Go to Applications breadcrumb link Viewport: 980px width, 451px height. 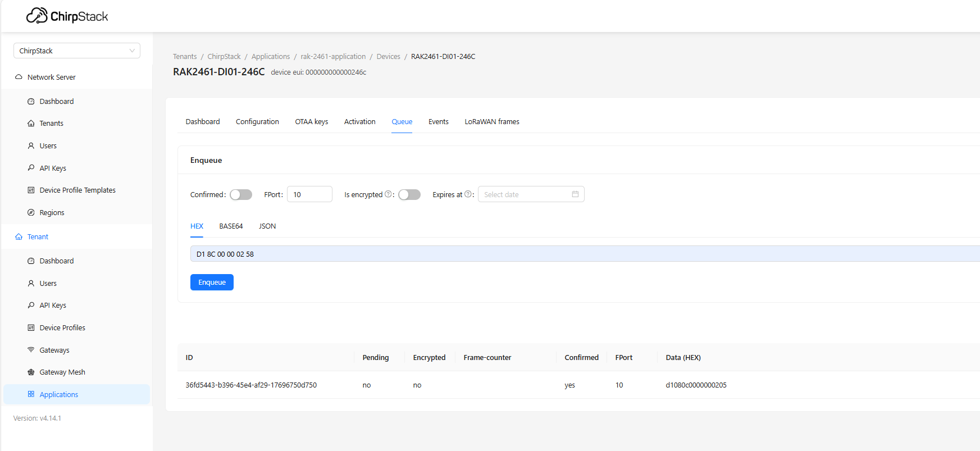[x=271, y=57]
